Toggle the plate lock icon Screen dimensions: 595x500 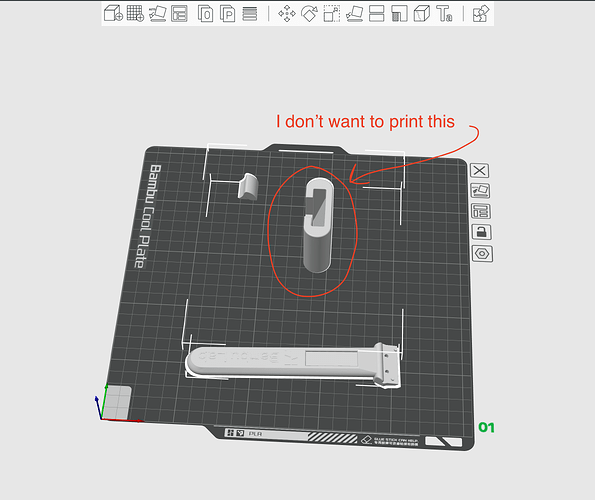coord(481,231)
